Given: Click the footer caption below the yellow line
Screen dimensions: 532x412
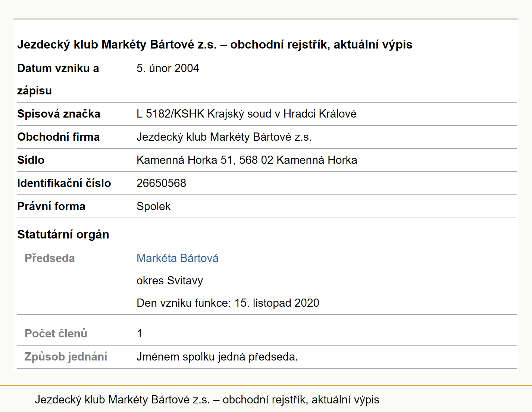Looking at the screenshot, I should pos(207,400).
